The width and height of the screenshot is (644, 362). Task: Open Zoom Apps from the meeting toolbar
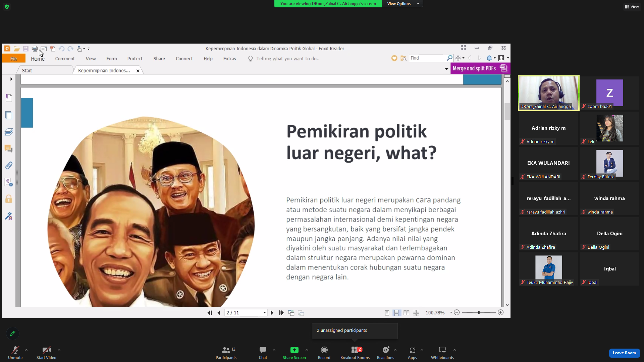tap(412, 353)
